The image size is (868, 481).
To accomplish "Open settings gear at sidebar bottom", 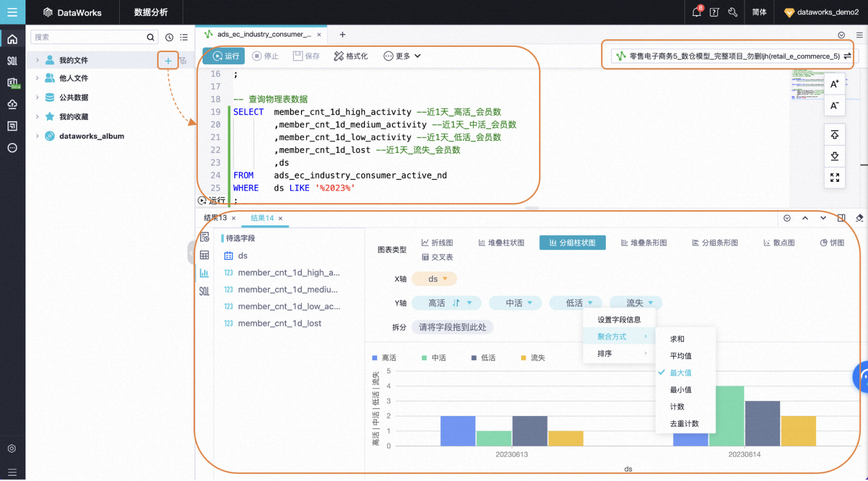I will point(12,449).
